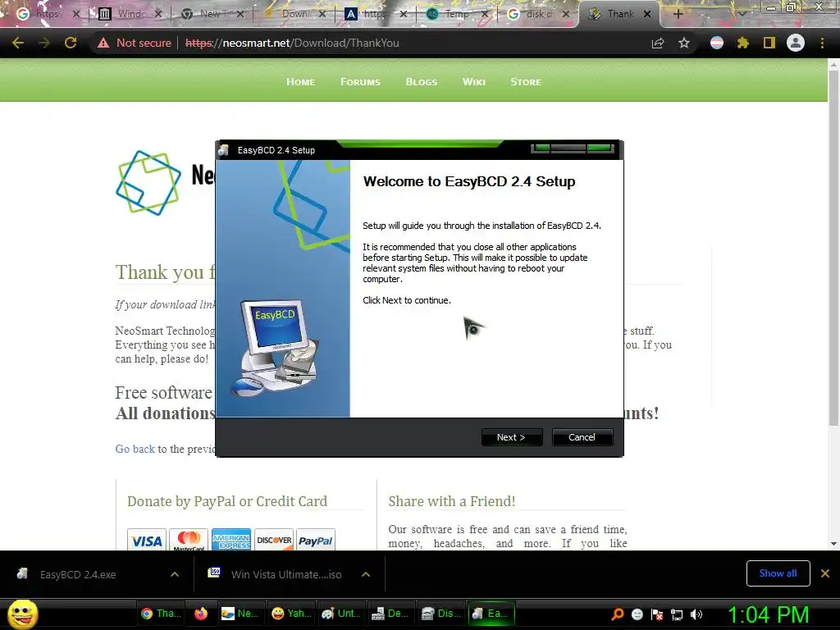
Task: Click the PayPal logo
Action: 316,540
